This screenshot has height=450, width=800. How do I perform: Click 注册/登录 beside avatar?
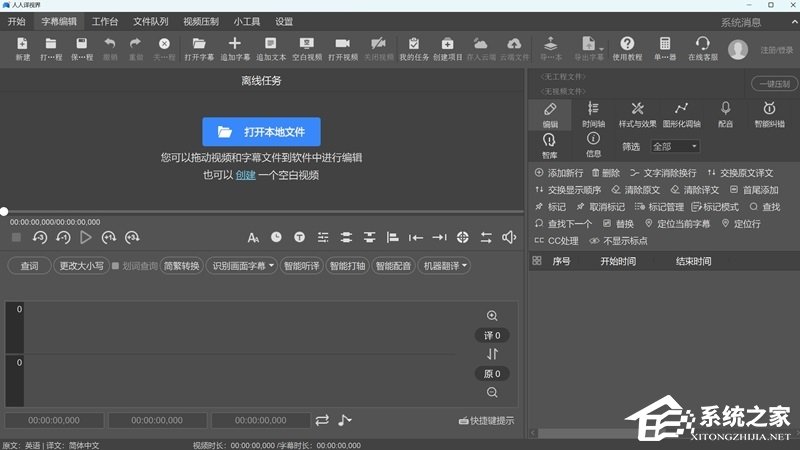pos(777,50)
